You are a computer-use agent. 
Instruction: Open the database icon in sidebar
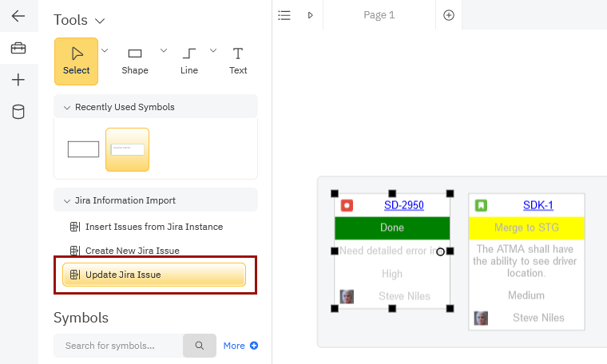pyautogui.click(x=18, y=112)
